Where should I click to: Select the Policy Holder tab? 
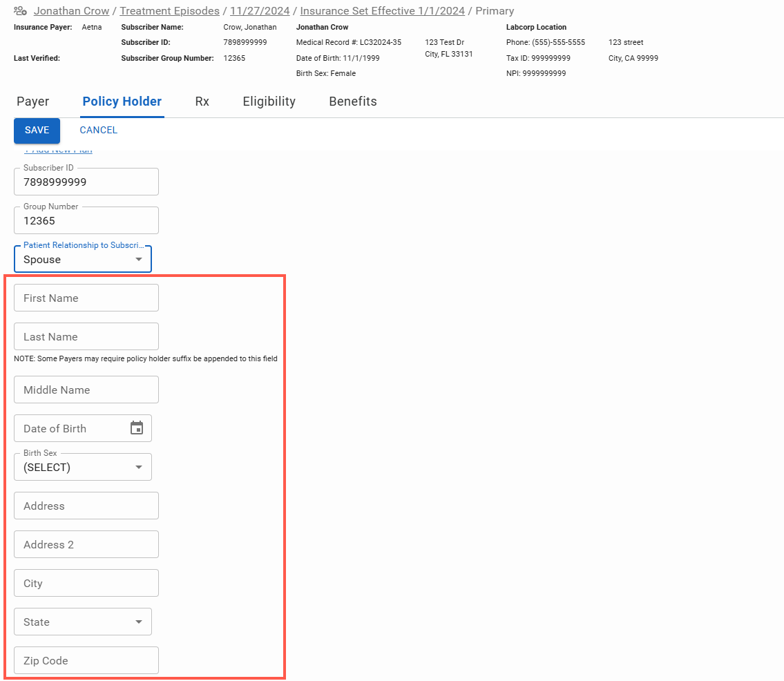click(x=122, y=102)
